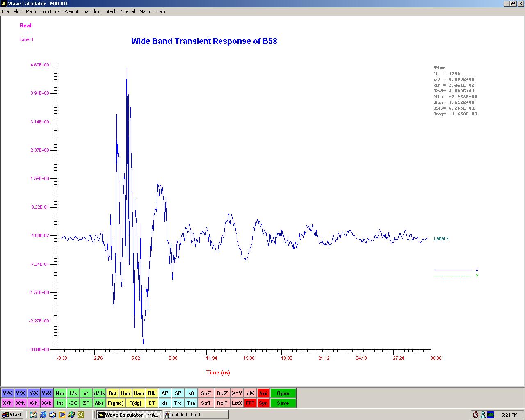Click the Abs absolute value button
Image resolution: width=525 pixels, height=420 pixels.
[x=99, y=403]
